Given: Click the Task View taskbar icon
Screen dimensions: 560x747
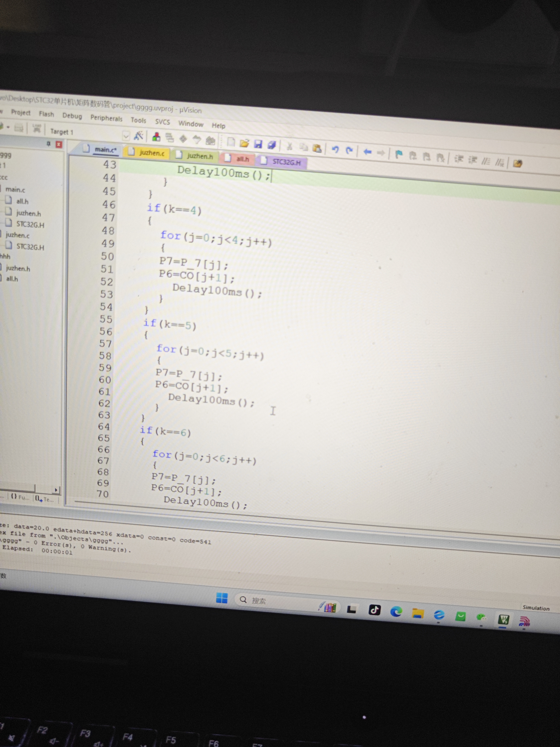Looking at the screenshot, I should click(351, 609).
